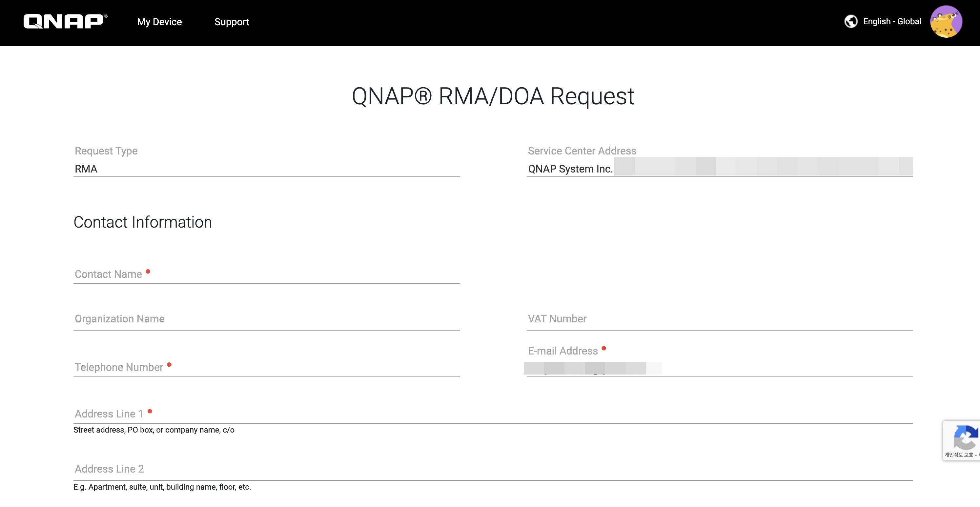Focus the Organization Name field
This screenshot has height=507, width=980.
266,319
